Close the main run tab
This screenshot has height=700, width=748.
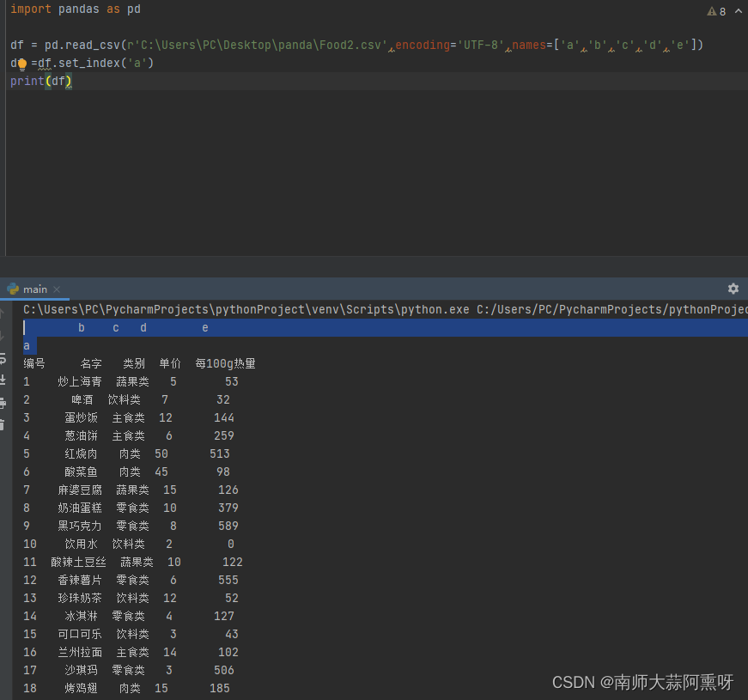point(57,289)
